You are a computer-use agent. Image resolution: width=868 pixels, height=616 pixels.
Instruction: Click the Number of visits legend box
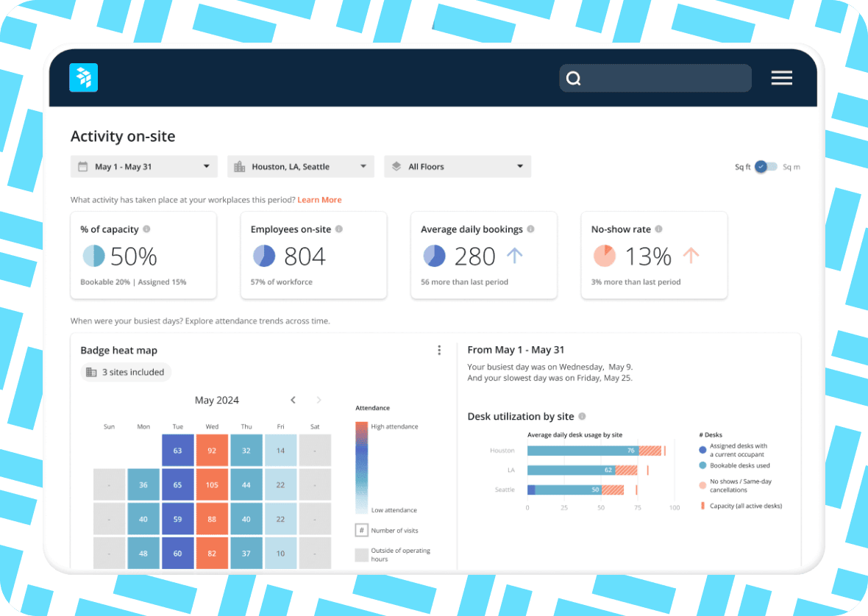360,529
